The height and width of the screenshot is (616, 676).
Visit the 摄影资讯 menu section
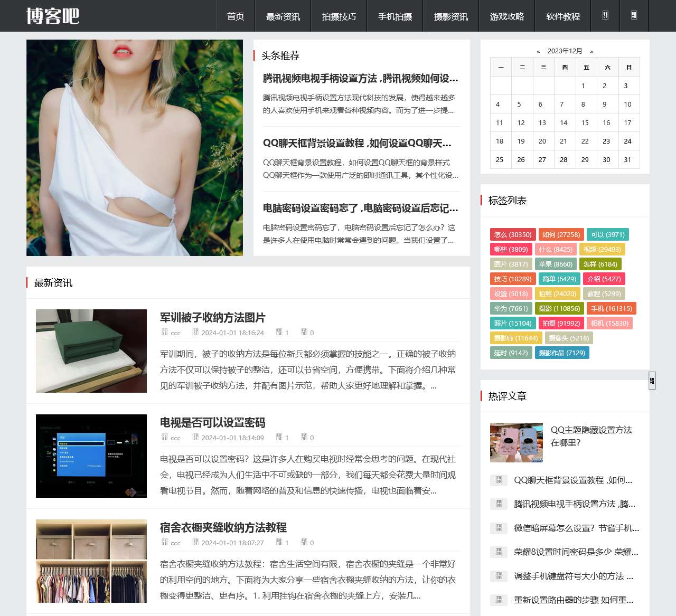pyautogui.click(x=451, y=16)
